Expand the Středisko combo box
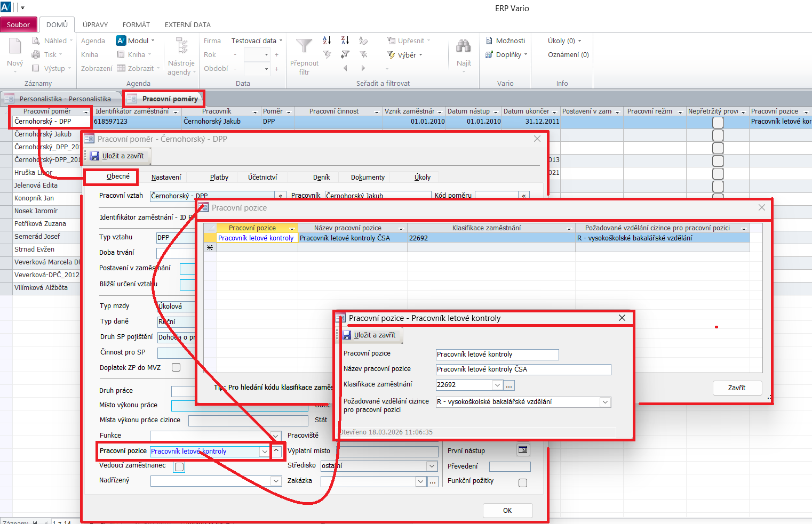 coord(432,466)
